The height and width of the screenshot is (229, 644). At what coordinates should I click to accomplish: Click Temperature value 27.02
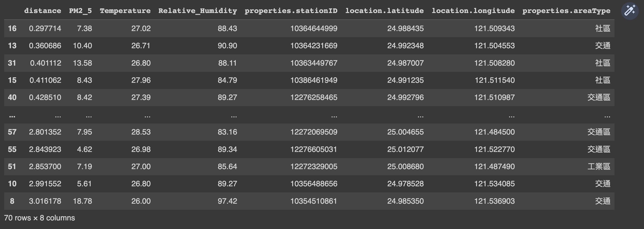141,28
